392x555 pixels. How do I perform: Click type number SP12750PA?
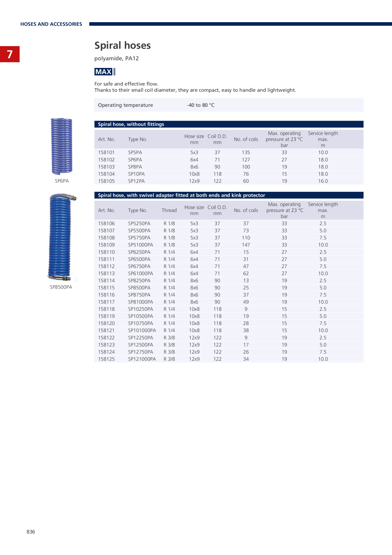click(x=140, y=352)
